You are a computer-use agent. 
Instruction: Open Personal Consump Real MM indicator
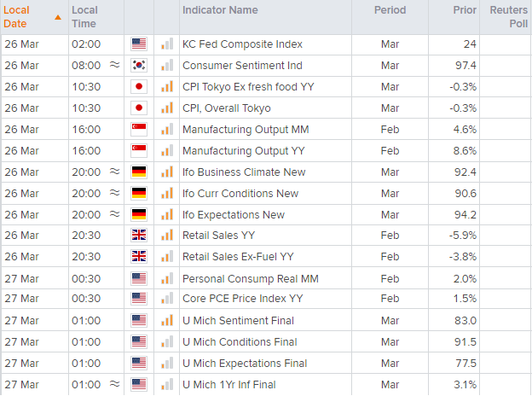pyautogui.click(x=245, y=278)
